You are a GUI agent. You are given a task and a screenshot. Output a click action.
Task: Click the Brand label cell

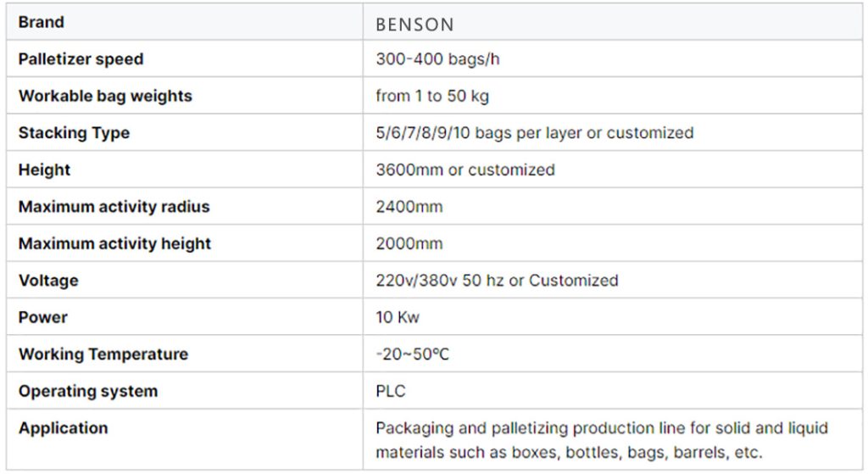click(x=41, y=23)
